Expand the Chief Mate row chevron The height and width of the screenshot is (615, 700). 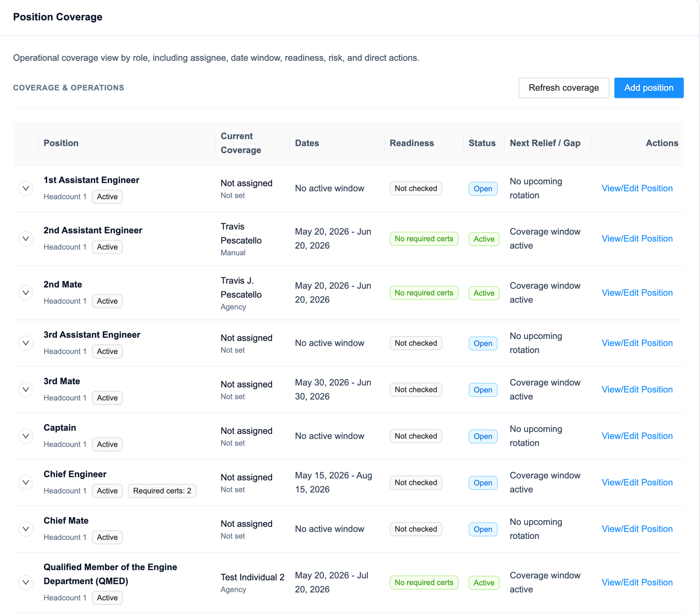coord(26,529)
